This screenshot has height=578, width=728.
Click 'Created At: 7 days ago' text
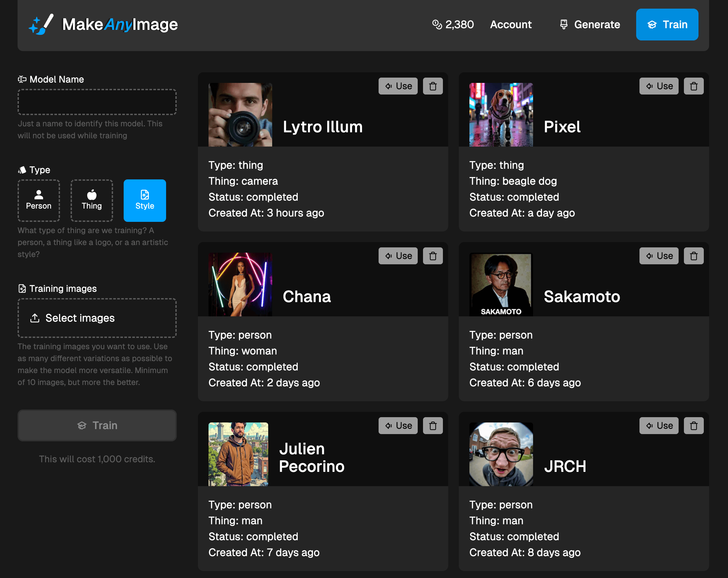[264, 552]
